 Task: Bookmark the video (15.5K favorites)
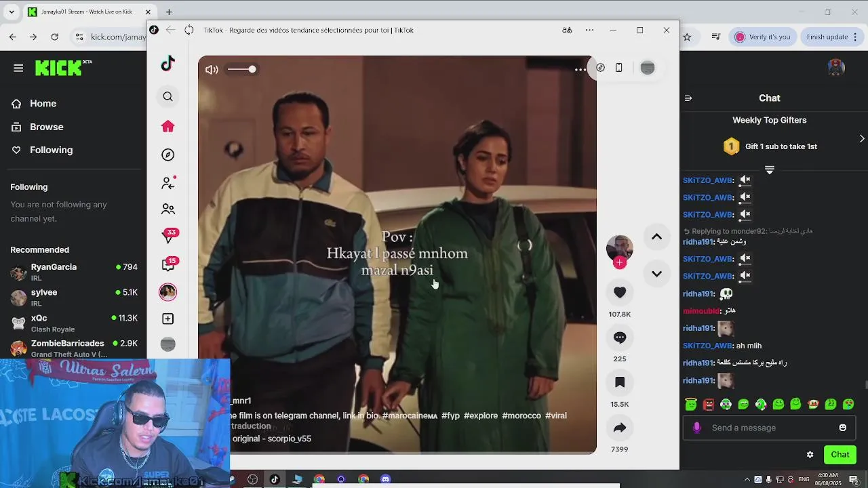[x=620, y=382]
